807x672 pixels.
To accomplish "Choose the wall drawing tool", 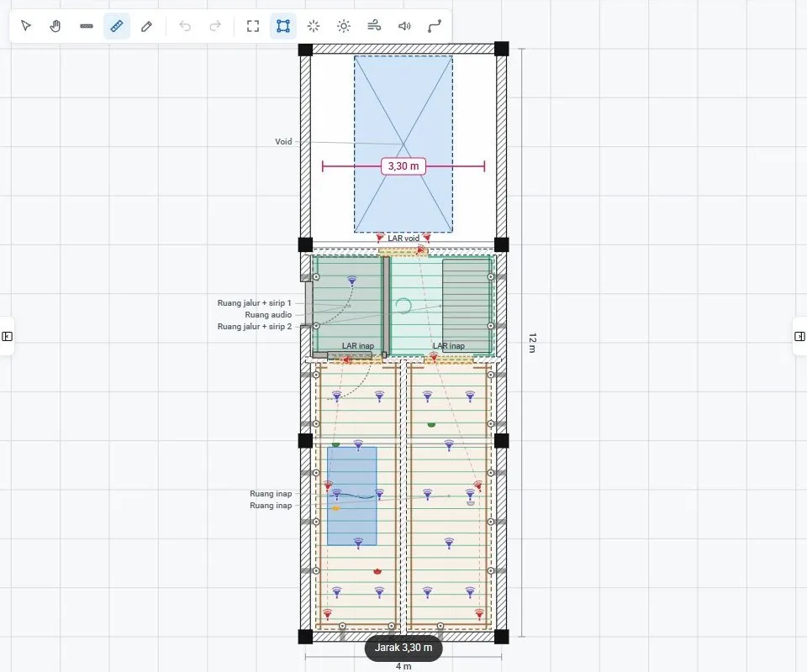I will [x=87, y=26].
